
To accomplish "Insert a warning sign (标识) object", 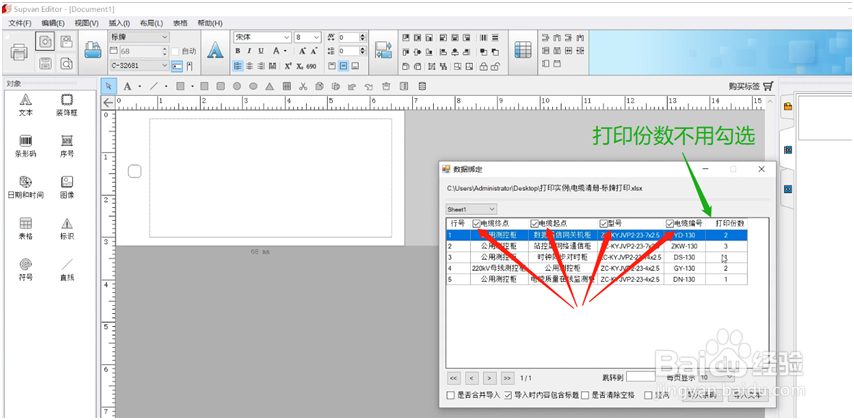I will coord(67,228).
